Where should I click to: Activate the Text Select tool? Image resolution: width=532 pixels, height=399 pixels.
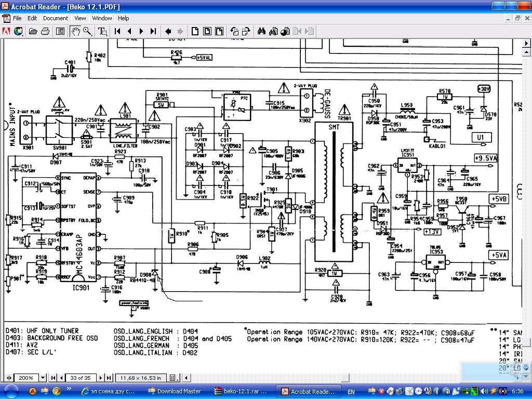(x=103, y=31)
